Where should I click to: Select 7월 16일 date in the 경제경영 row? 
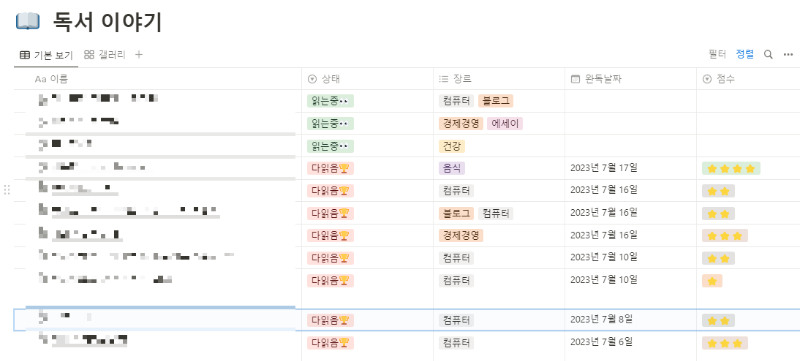[604, 235]
